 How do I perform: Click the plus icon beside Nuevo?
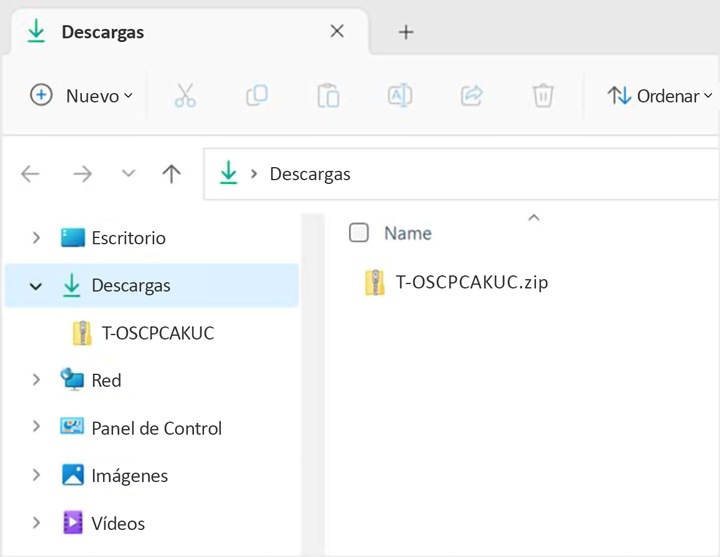pos(41,95)
